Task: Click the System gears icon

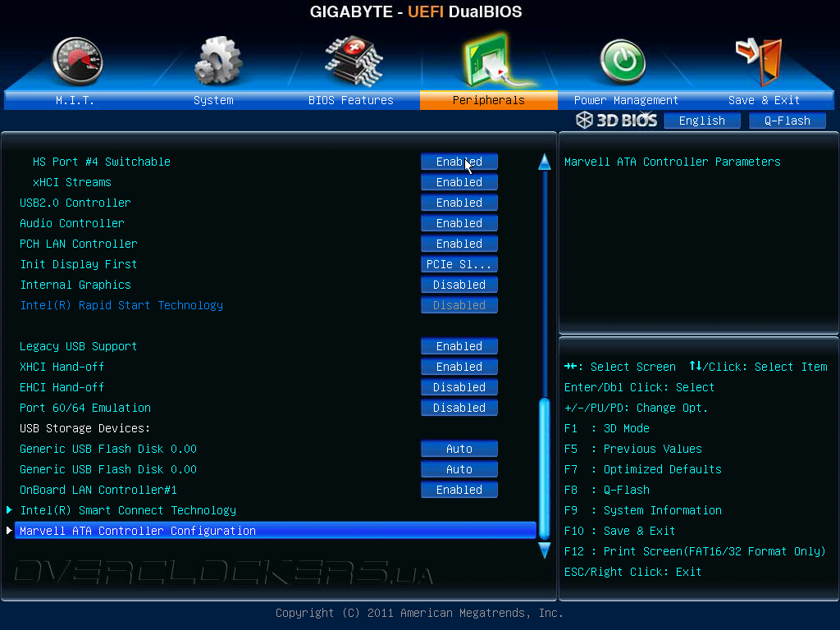Action: click(217, 61)
